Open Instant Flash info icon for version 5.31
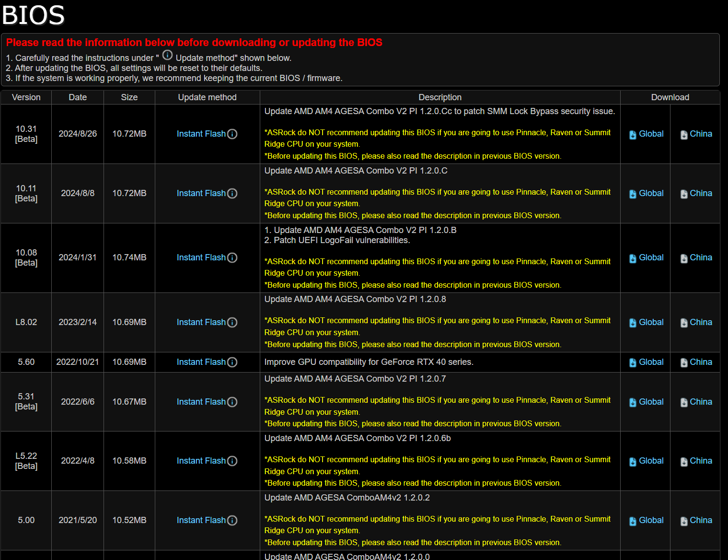 232,402
